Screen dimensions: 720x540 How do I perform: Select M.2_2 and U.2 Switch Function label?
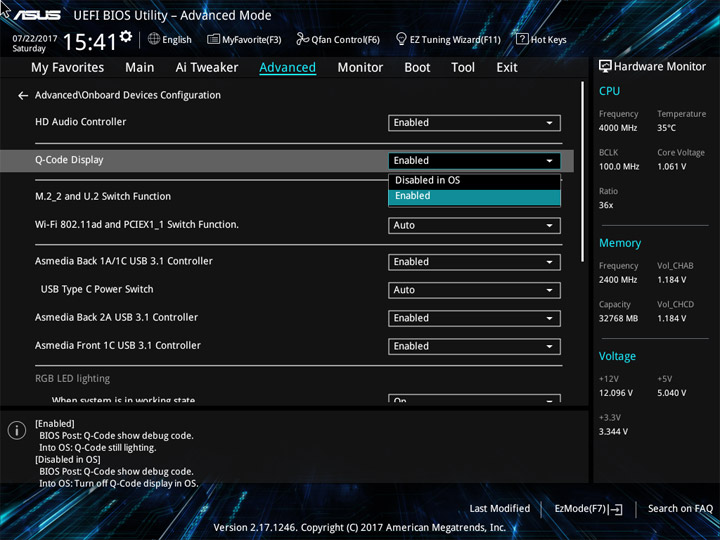point(103,197)
